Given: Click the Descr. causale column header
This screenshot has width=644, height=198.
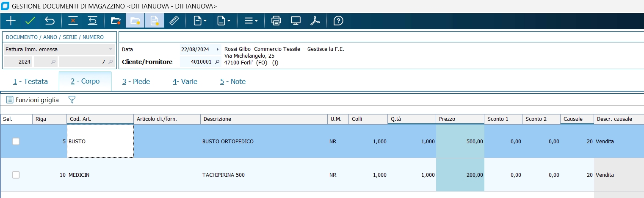Looking at the screenshot, I should pos(619,119).
